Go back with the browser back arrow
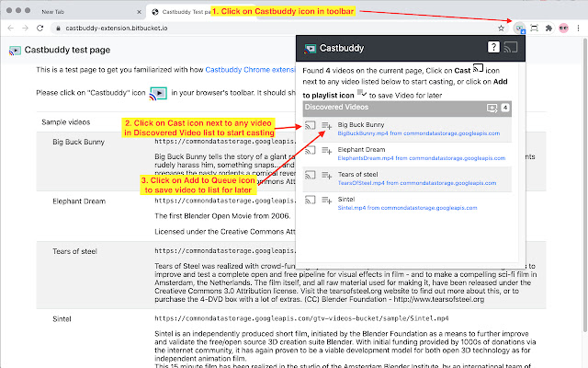The width and height of the screenshot is (588, 368). [x=10, y=29]
